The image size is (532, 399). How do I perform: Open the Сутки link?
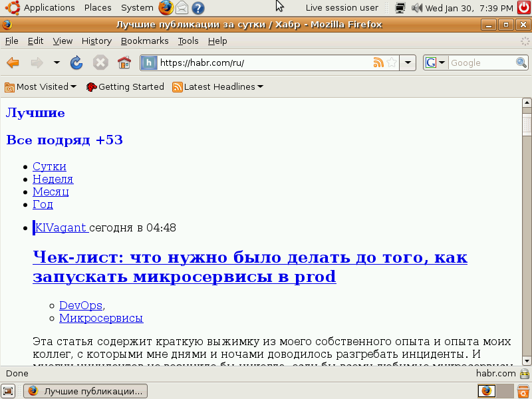click(49, 167)
